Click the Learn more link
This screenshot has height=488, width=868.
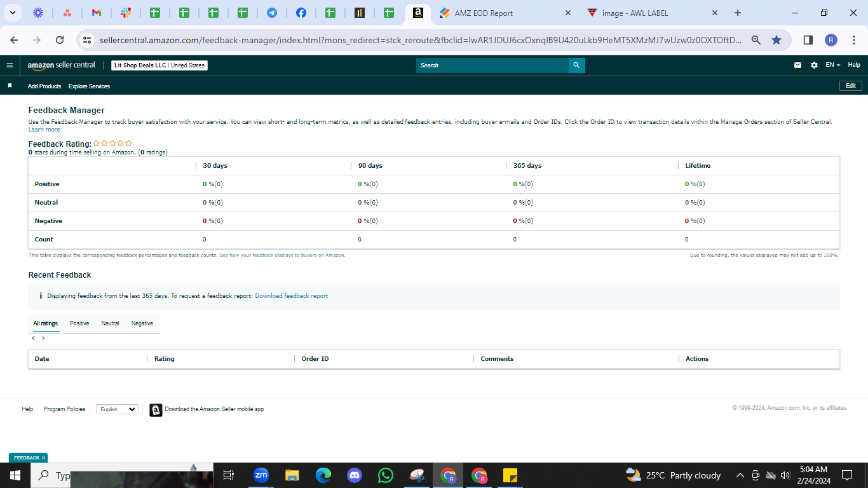[44, 130]
